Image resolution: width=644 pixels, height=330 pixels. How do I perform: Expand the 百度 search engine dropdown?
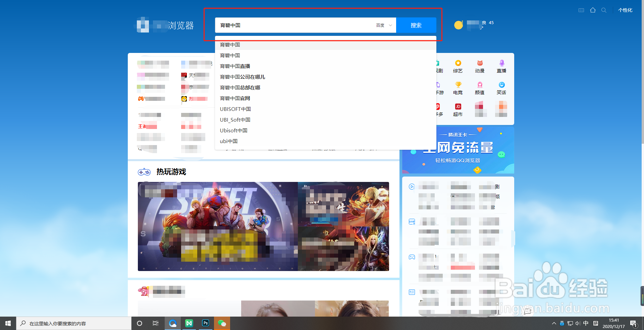click(x=384, y=25)
